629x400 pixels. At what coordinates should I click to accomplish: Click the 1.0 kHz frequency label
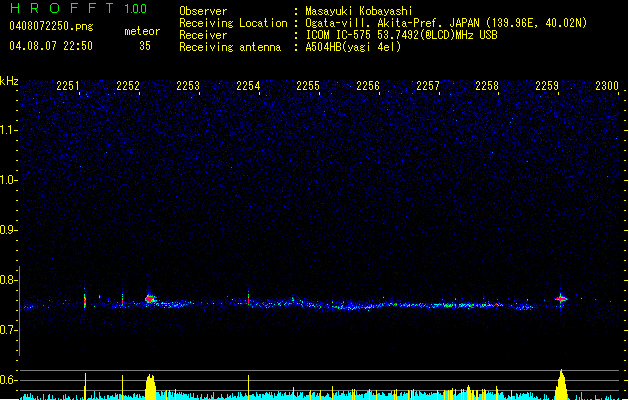tap(9, 180)
